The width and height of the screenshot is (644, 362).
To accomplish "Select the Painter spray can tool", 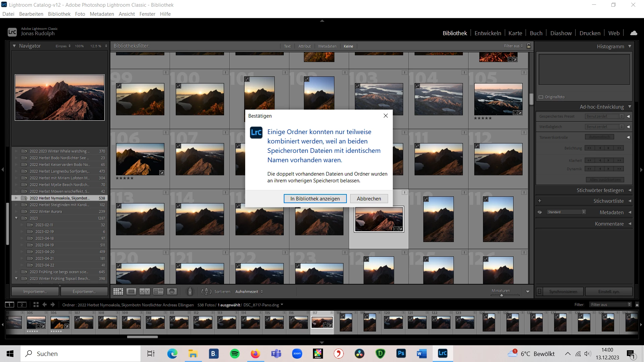I will point(190,292).
